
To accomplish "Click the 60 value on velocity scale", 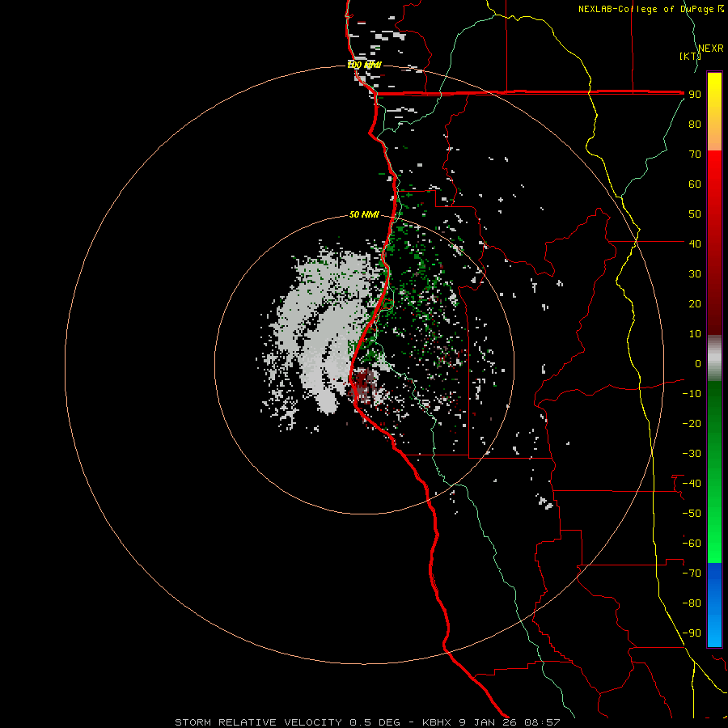I will (x=695, y=184).
